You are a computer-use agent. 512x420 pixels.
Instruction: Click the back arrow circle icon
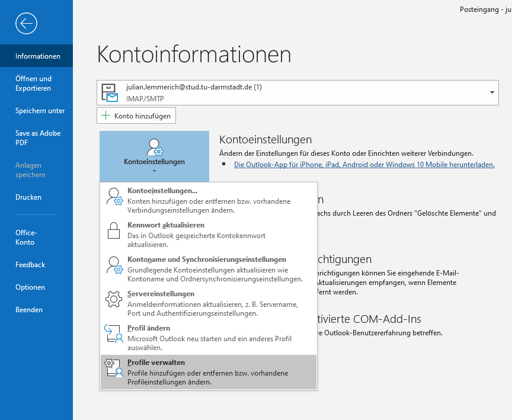pos(27,23)
